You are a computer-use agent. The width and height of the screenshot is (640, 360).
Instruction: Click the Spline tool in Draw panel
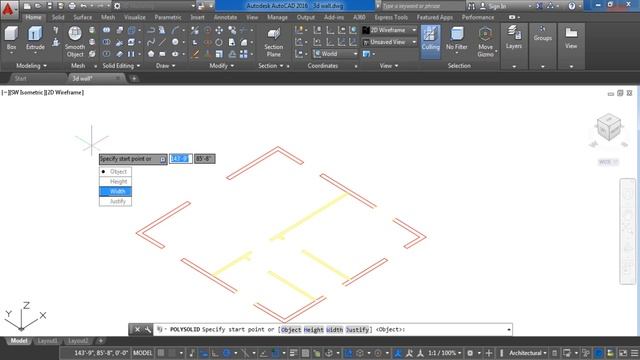pos(151,42)
